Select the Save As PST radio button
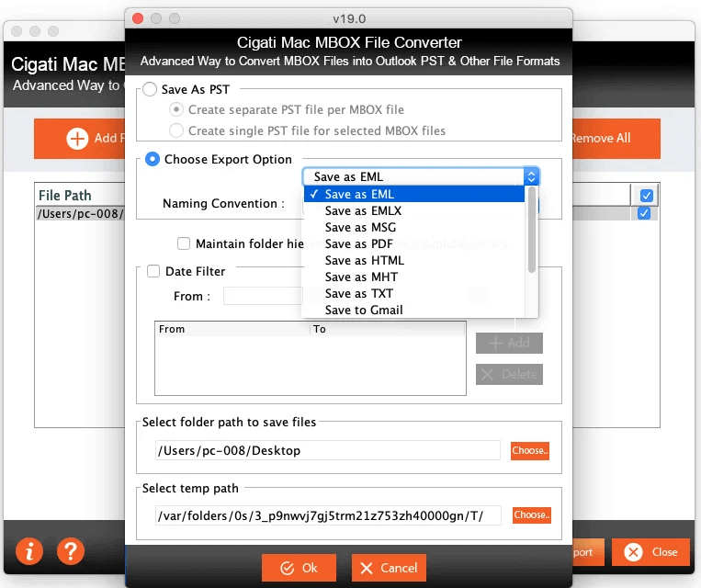This screenshot has width=701, height=588. coord(150,89)
